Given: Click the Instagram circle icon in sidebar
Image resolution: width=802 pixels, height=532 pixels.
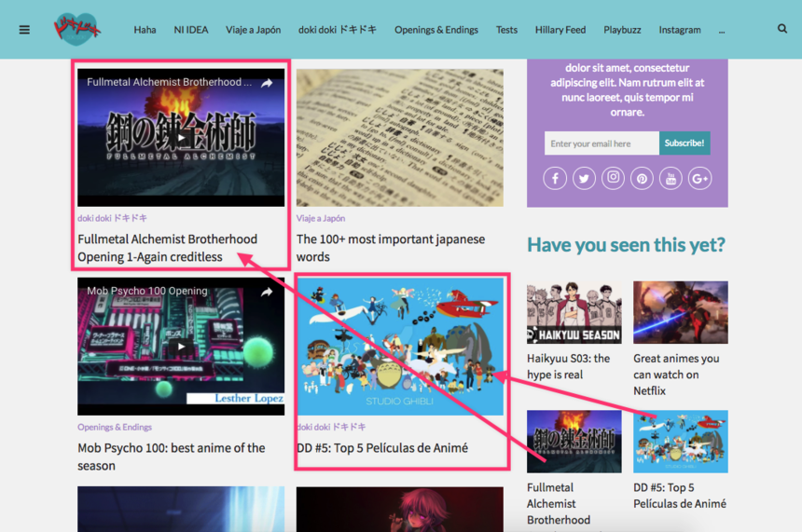Looking at the screenshot, I should pos(613,178).
